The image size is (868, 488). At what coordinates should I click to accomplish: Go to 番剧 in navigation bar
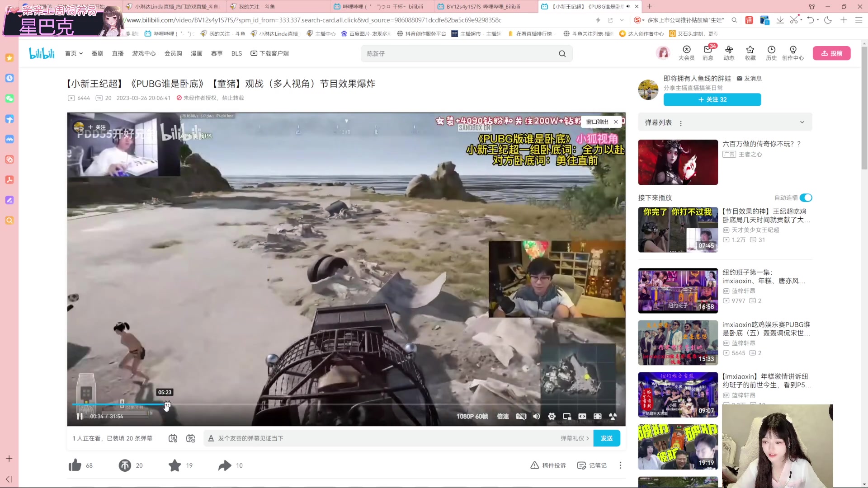click(x=97, y=53)
